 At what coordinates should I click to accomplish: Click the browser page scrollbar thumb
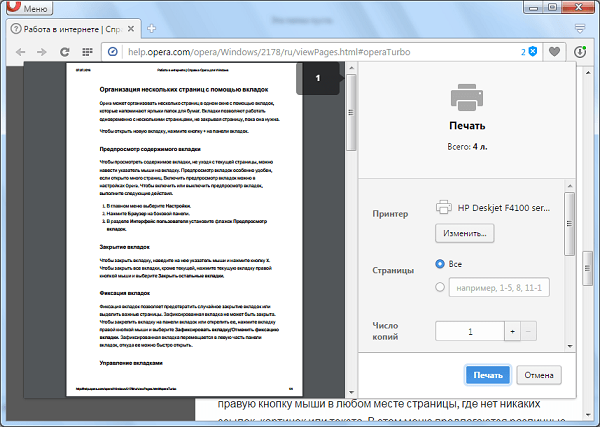(588, 268)
